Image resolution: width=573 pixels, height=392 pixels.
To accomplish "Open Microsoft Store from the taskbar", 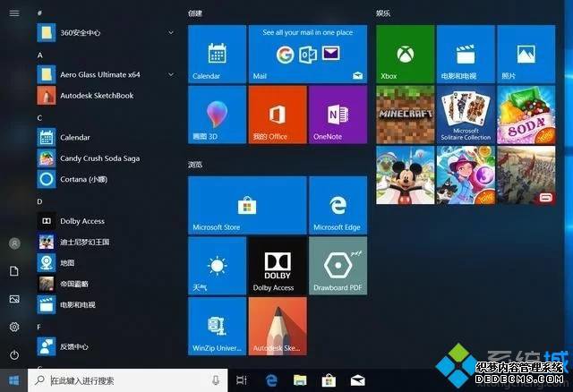I will point(329,380).
